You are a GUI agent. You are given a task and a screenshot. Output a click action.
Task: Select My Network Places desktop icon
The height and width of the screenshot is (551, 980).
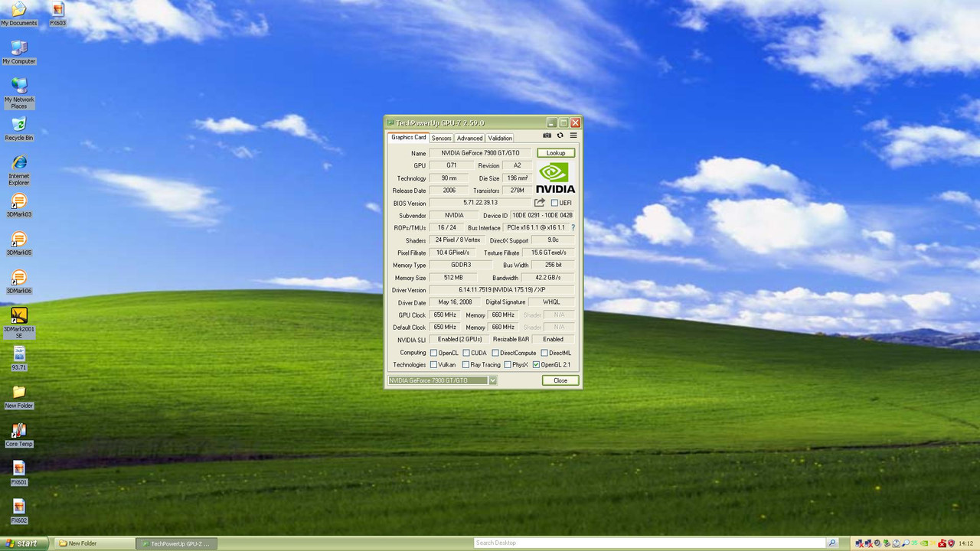(x=19, y=93)
